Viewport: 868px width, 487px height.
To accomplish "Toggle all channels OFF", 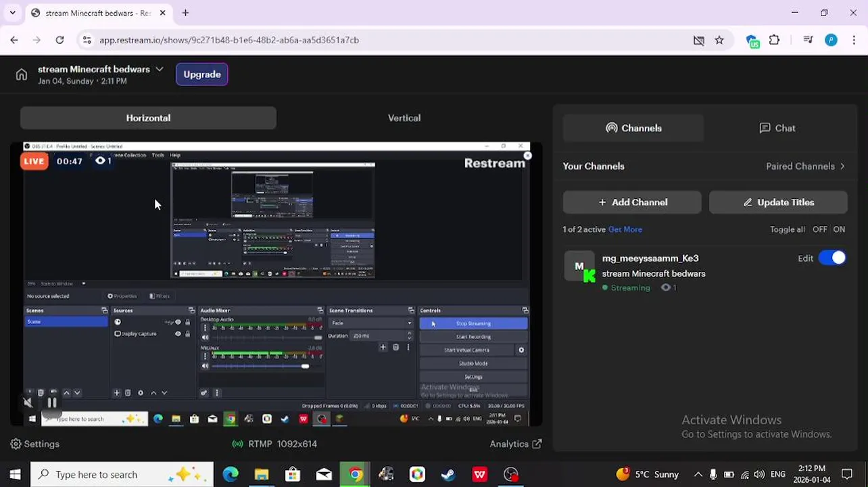I will tap(819, 229).
